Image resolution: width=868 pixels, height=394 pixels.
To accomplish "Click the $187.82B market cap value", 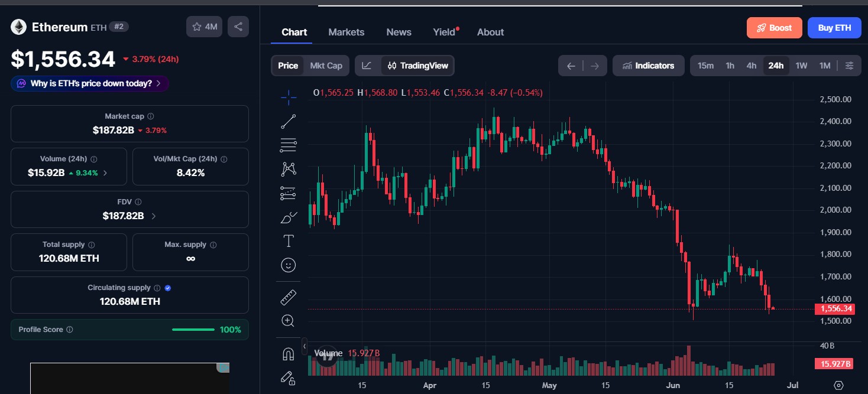I will tap(114, 130).
